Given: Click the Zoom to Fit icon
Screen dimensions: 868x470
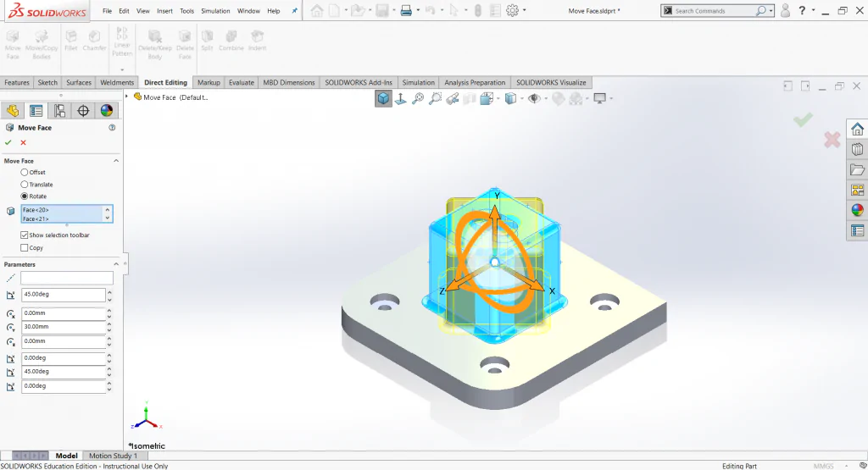Looking at the screenshot, I should click(x=418, y=98).
